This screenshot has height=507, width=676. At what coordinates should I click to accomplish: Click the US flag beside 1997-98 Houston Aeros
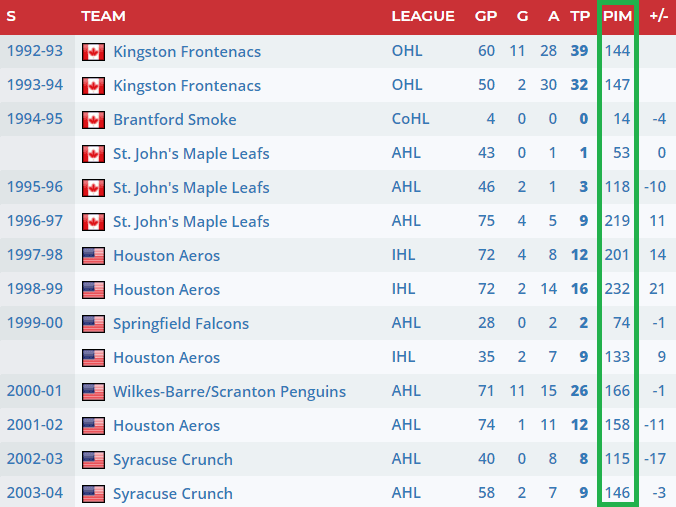[93, 256]
